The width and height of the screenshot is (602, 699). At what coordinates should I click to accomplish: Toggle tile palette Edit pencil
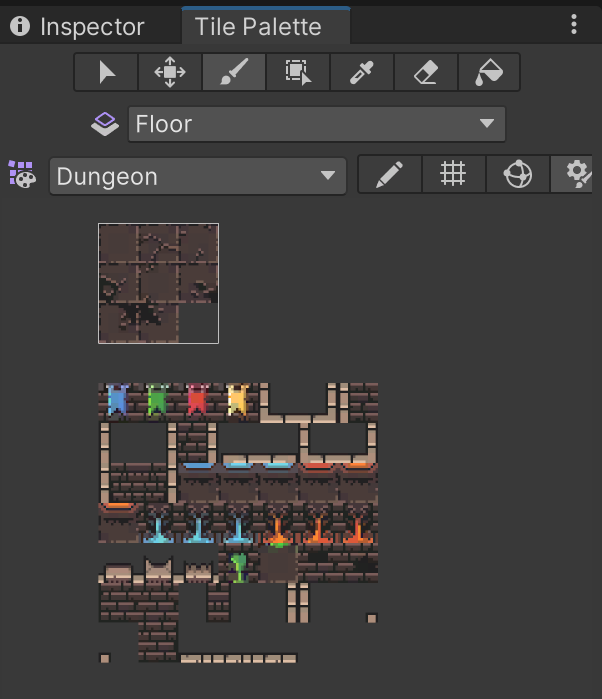pyautogui.click(x=390, y=174)
